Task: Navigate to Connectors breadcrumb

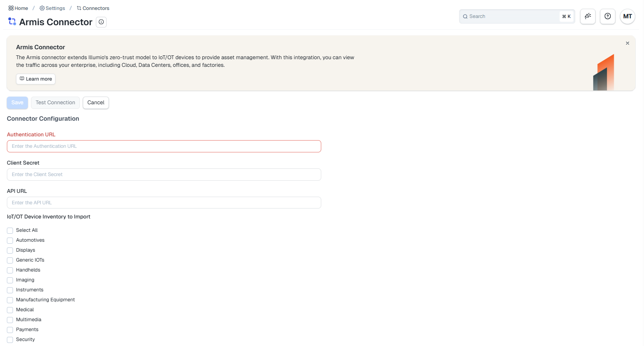Action: pyautogui.click(x=93, y=8)
